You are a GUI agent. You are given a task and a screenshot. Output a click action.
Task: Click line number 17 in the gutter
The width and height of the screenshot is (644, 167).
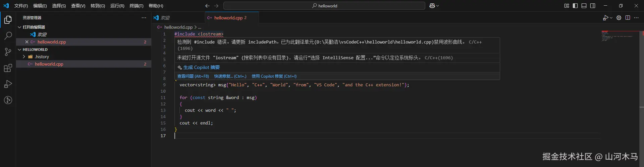tap(163, 136)
